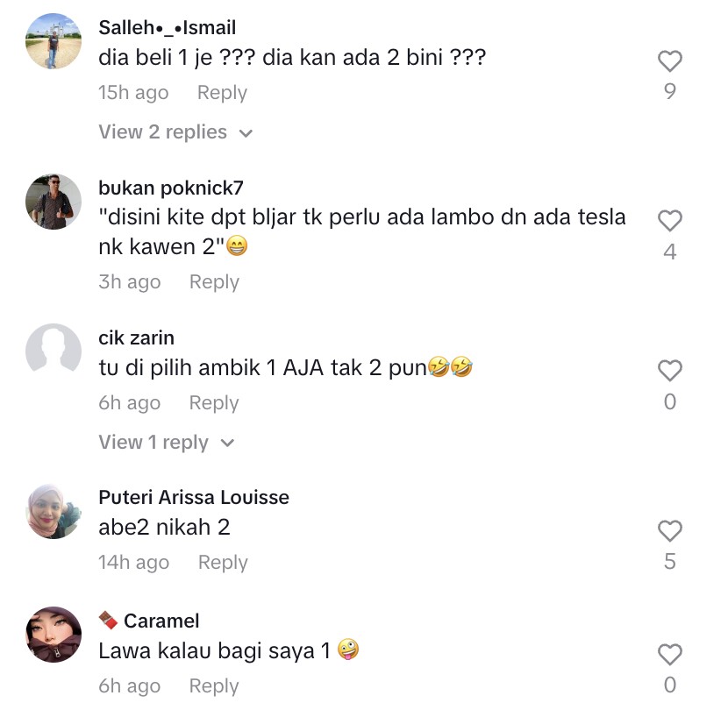Open cik zarin's default avatar
The width and height of the screenshot is (728, 724).
[x=54, y=351]
